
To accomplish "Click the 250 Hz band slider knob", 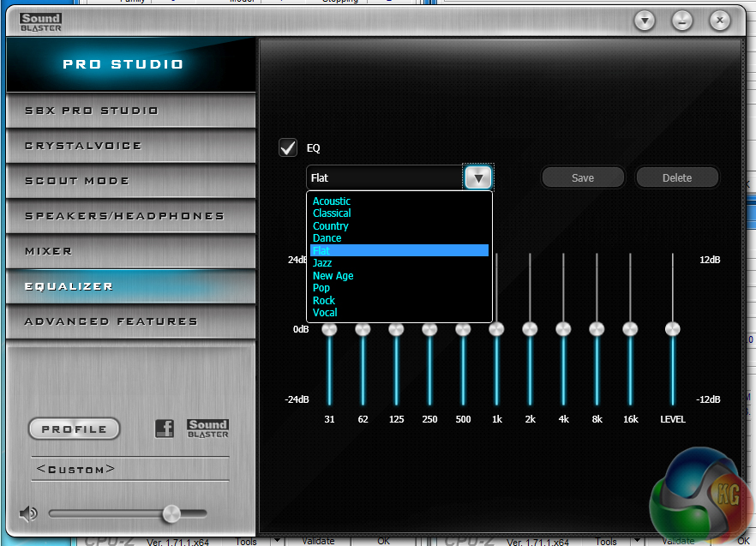I will [x=429, y=329].
